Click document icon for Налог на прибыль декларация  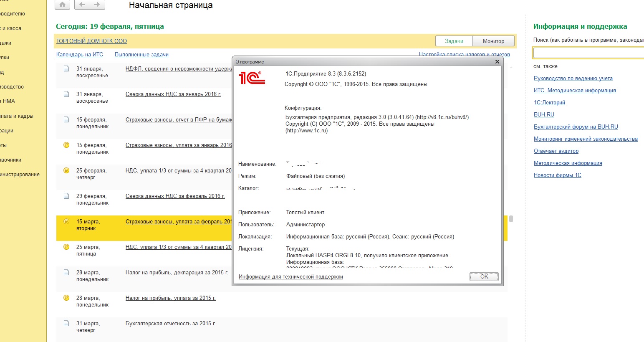[x=66, y=272]
